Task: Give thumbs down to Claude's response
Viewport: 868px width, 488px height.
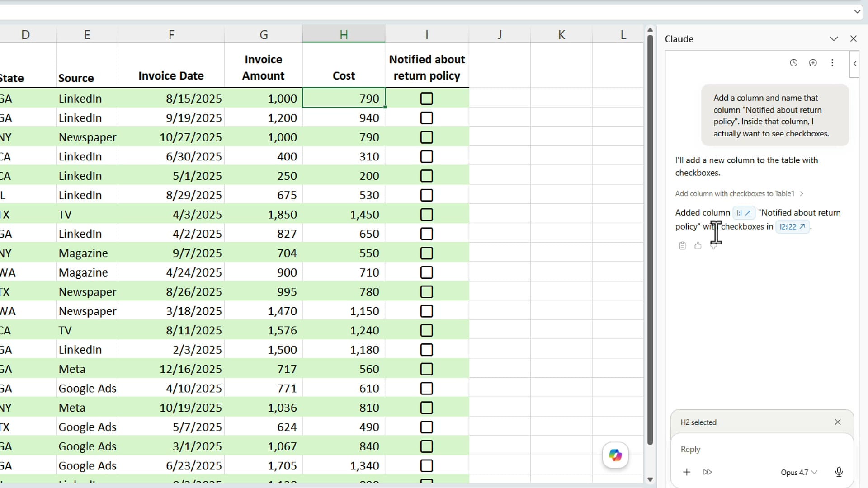Action: [x=714, y=246]
